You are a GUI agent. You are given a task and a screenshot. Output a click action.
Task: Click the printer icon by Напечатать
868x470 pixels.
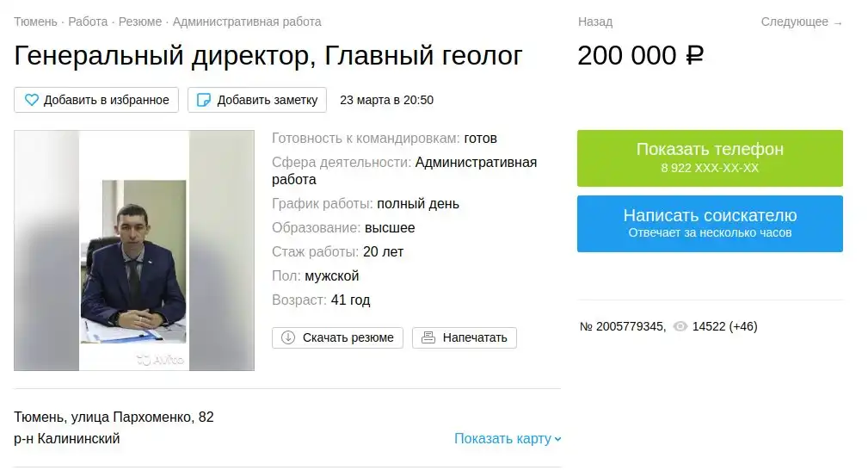coord(428,337)
